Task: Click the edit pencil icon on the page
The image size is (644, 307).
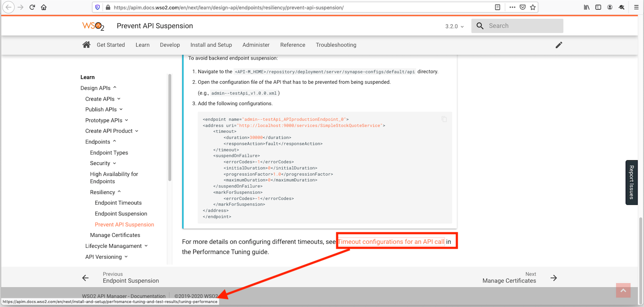Action: [559, 45]
